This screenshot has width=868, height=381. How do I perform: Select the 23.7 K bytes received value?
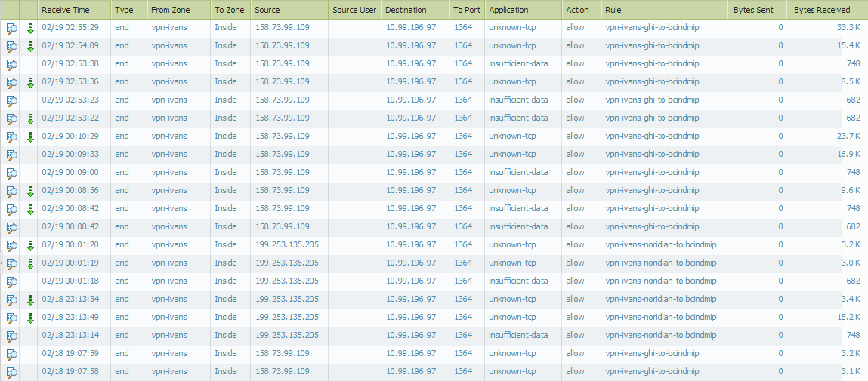pos(848,136)
